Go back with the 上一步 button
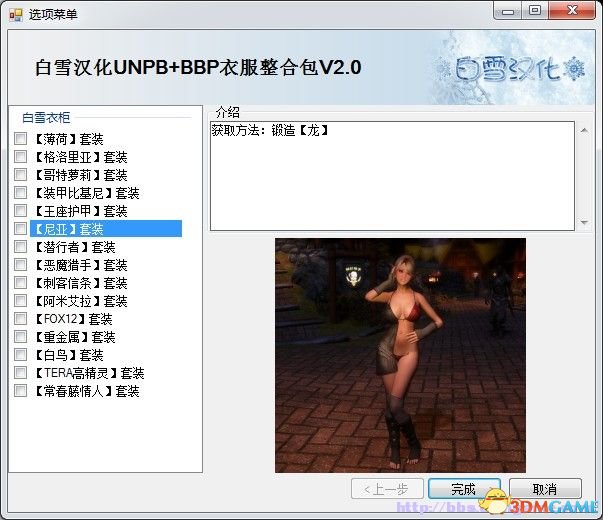 [x=387, y=489]
